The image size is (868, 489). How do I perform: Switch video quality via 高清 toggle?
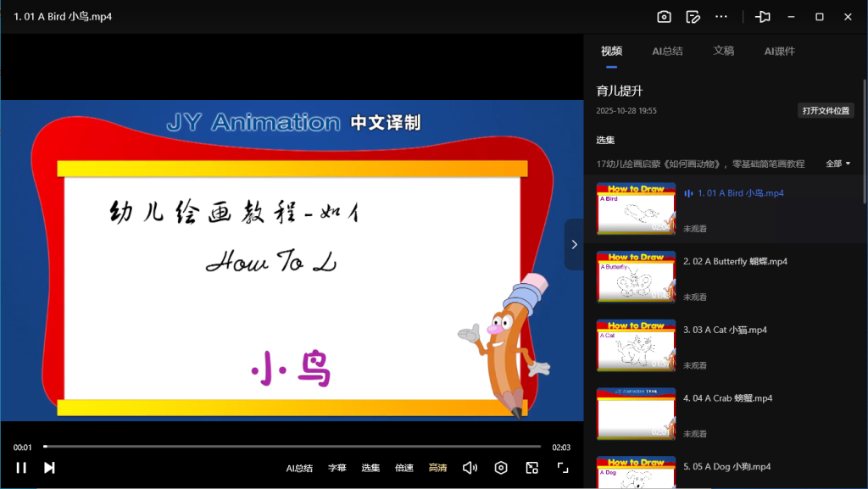pos(437,467)
